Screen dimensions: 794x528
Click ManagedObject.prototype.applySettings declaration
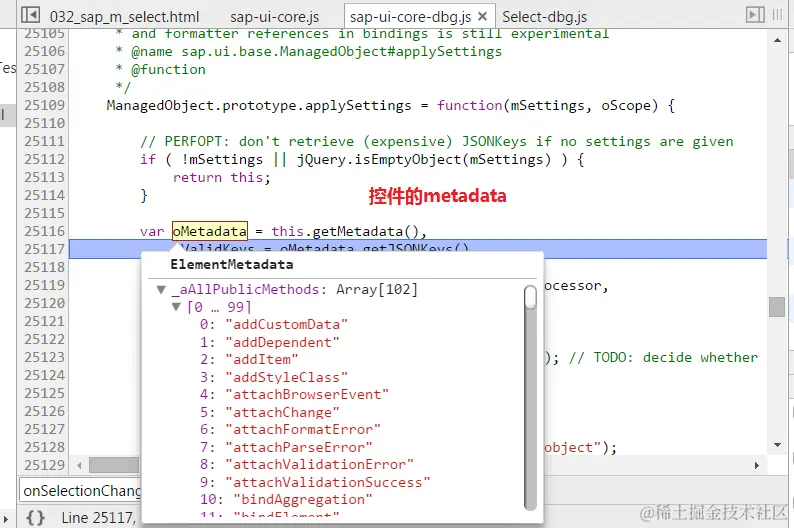[259, 105]
